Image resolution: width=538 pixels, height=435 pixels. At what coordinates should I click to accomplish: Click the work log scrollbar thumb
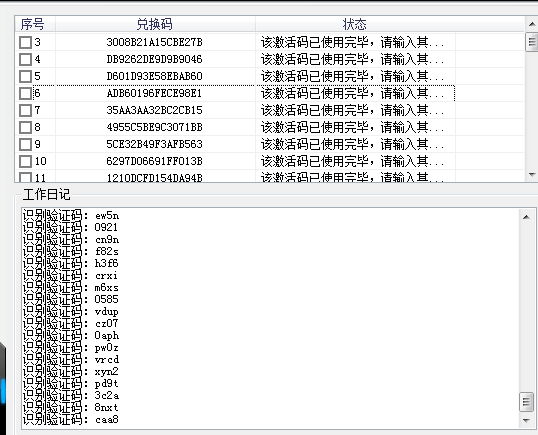(x=526, y=402)
